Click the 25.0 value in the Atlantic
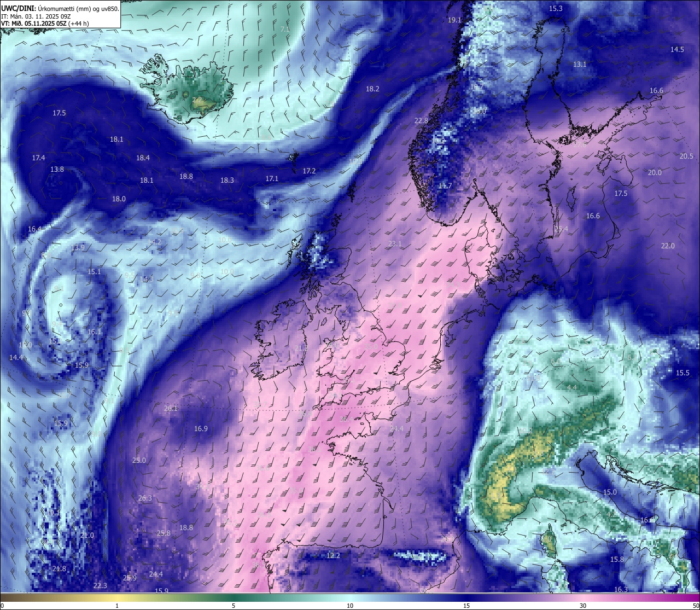The image size is (700, 610). (x=139, y=460)
